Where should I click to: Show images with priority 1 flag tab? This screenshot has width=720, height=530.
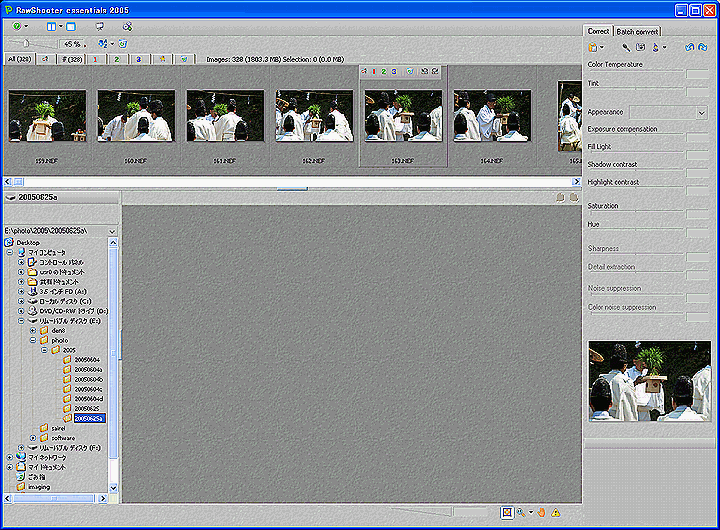[95, 59]
